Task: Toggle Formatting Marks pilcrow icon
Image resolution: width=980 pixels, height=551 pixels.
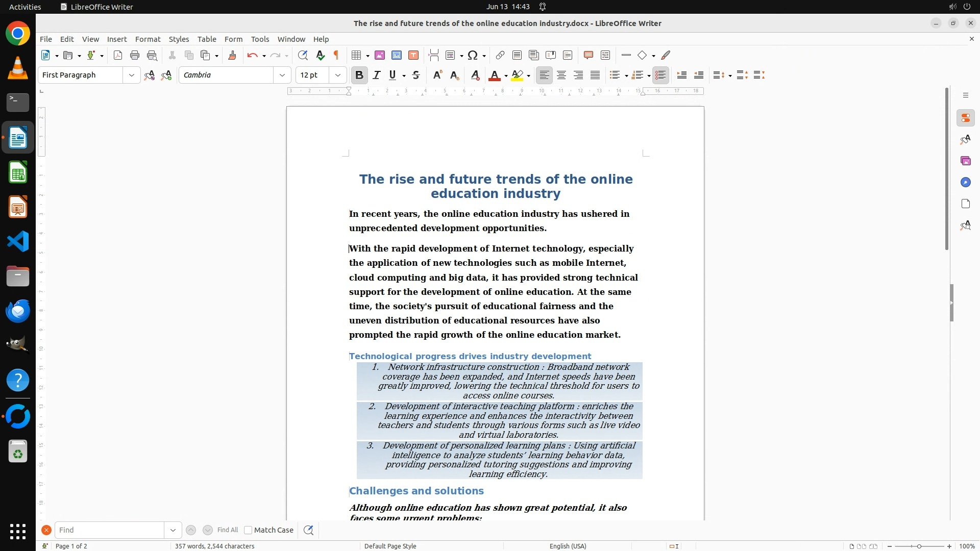Action: (x=336, y=55)
